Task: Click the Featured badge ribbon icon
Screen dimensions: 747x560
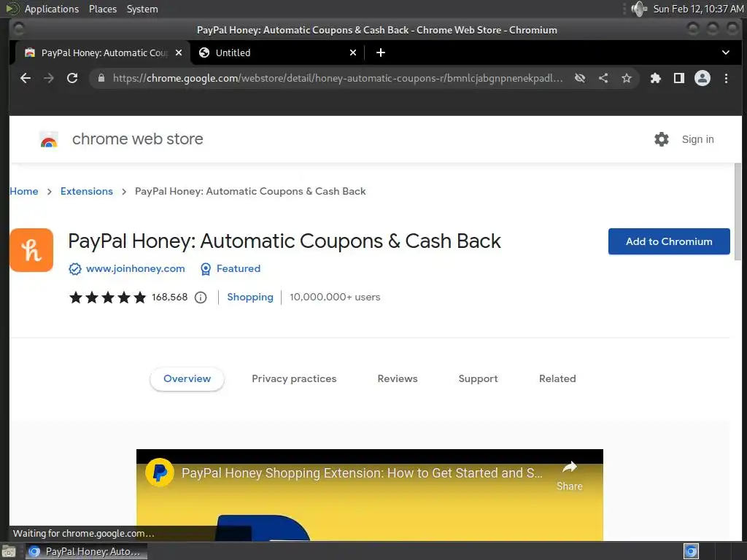Action: tap(205, 269)
